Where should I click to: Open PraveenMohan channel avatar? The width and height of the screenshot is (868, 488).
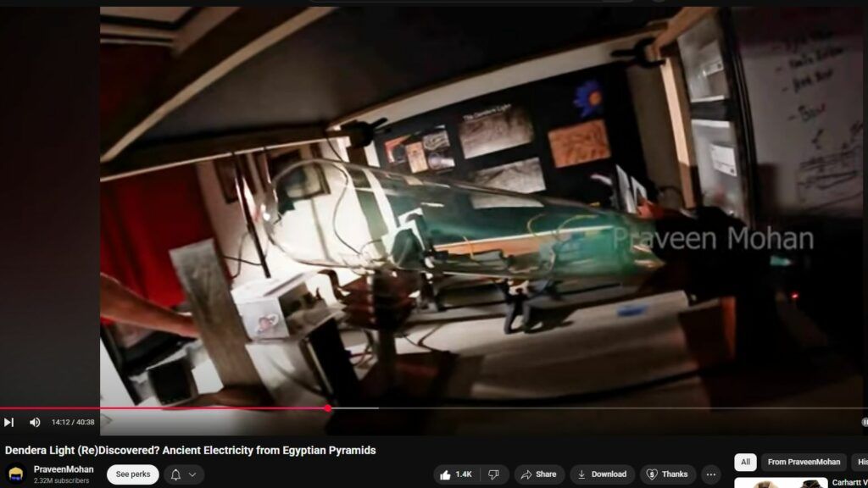click(16, 474)
